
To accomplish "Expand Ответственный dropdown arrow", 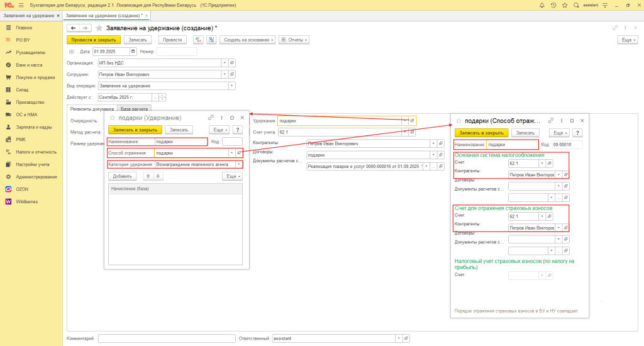I will [x=399, y=338].
